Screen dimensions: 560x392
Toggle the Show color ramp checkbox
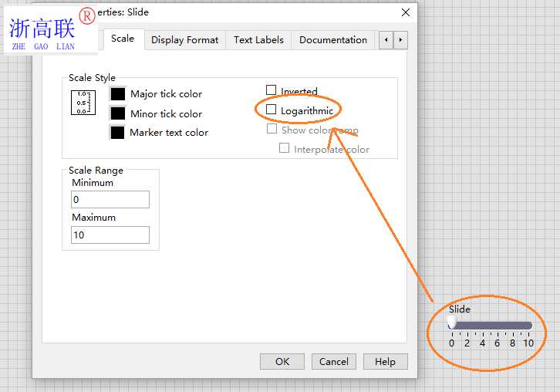[272, 130]
